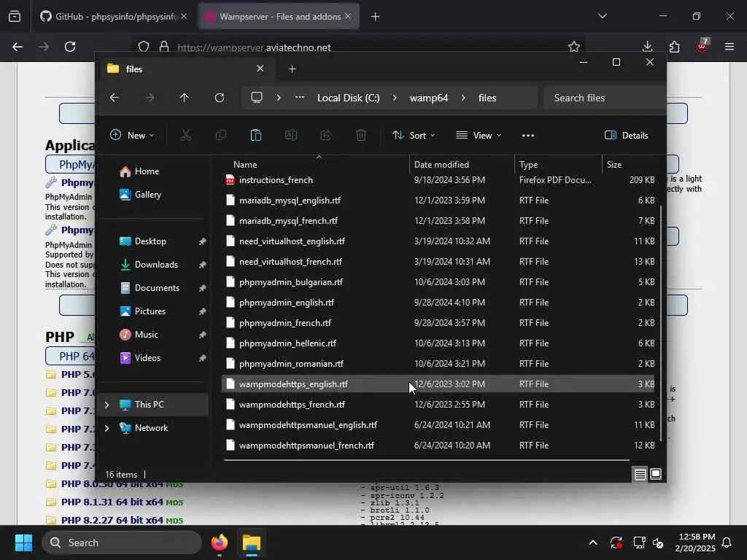Image resolution: width=747 pixels, height=560 pixels.
Task: Select wampmodehttpsmanuel_french.rtf file
Action: 438,446
